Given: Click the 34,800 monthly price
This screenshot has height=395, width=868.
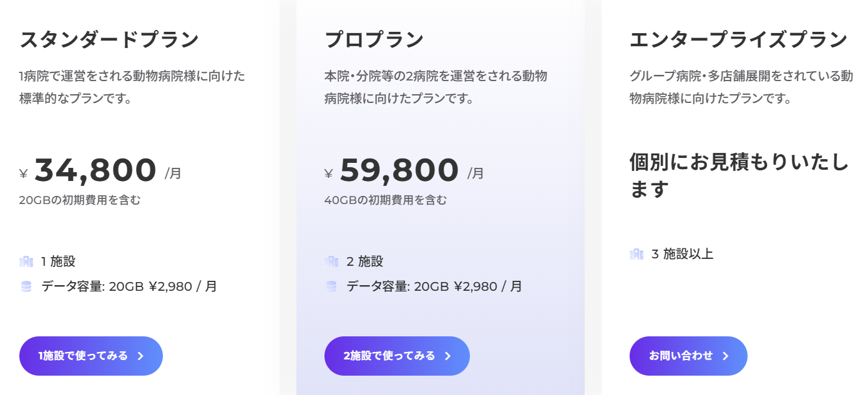Looking at the screenshot, I should [95, 170].
